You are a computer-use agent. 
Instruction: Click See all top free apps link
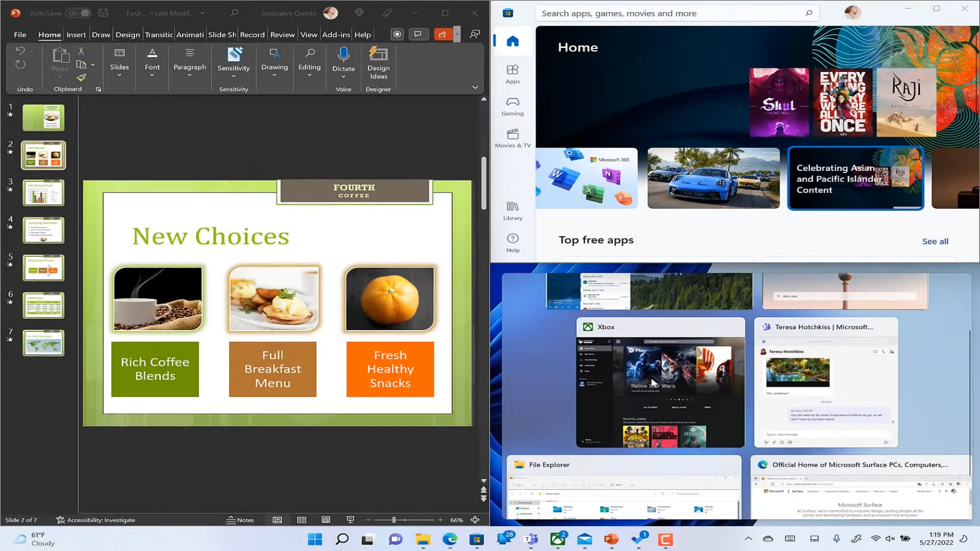click(935, 241)
